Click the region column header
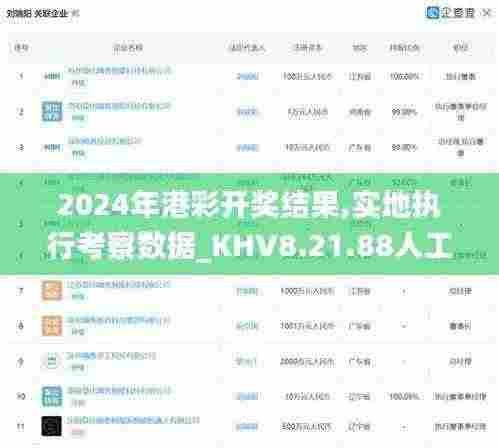The width and height of the screenshot is (499, 448). point(360,48)
